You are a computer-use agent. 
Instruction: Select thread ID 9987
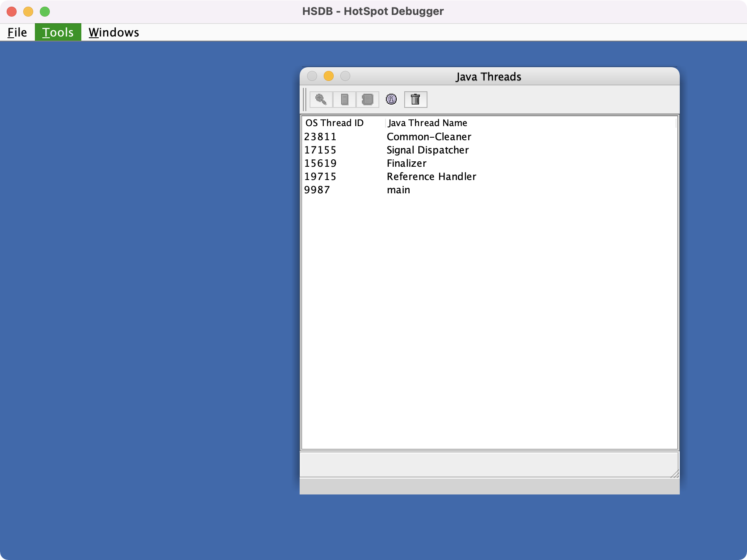pos(317,190)
